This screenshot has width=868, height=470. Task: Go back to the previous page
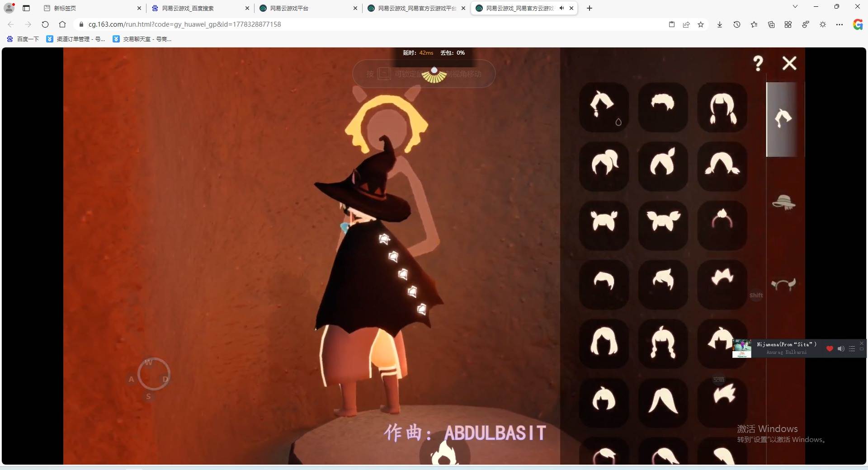tap(11, 24)
